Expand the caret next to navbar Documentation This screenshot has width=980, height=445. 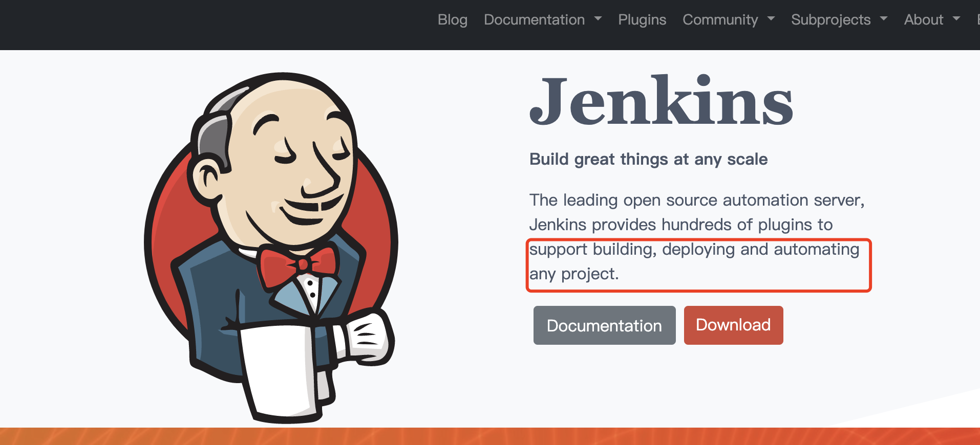(598, 19)
